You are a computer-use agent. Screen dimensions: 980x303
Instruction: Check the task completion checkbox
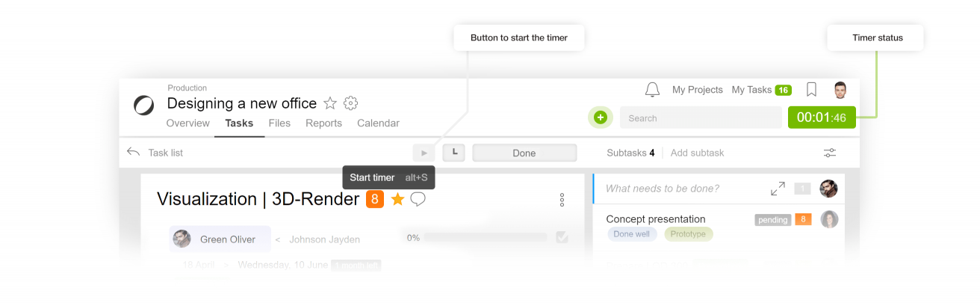[x=562, y=238]
